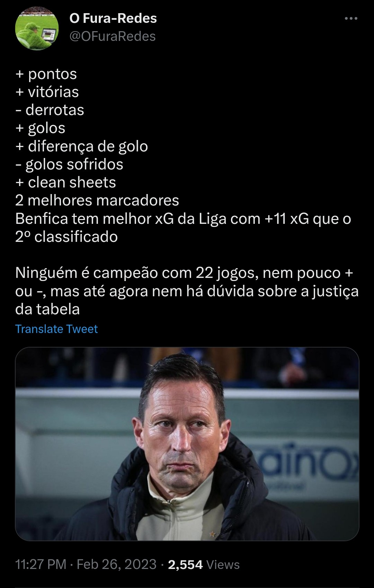The height and width of the screenshot is (588, 374).
Task: Click the '- golos sofridos' line
Action: [69, 165]
